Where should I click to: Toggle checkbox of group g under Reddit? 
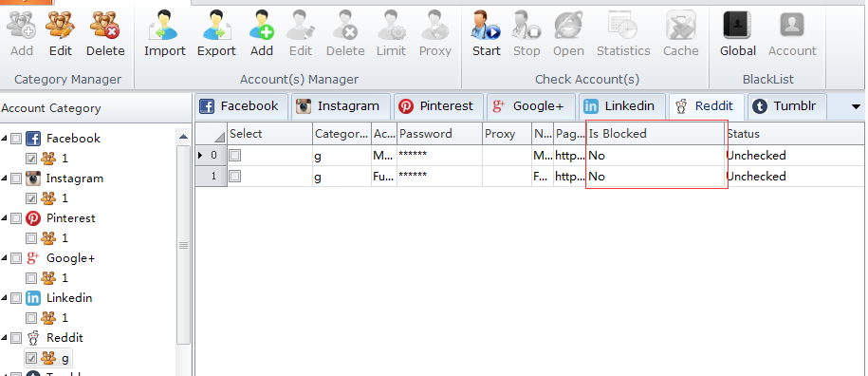[31, 358]
